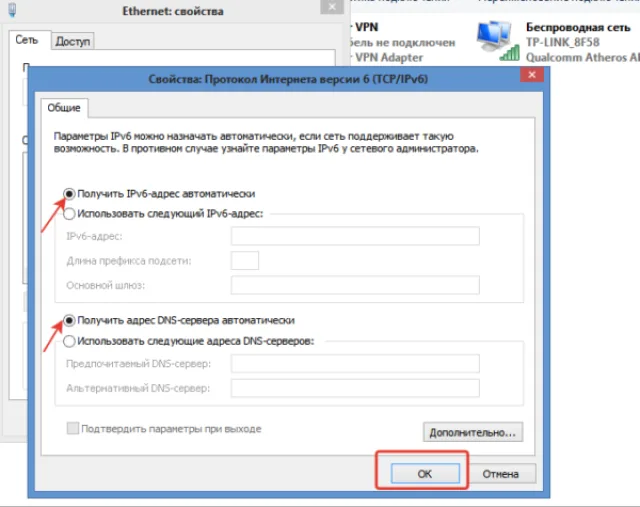Image resolution: width=640 pixels, height=507 pixels.
Task: Click 'TP-LINK_8F58' network name
Action: click(562, 42)
